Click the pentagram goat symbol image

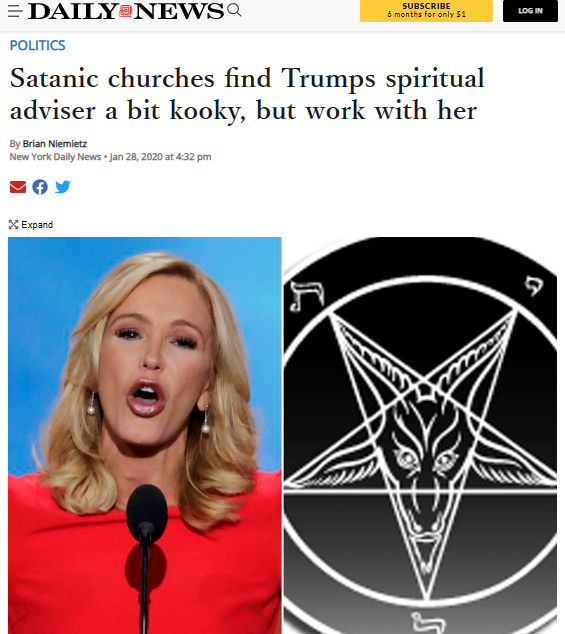[420, 435]
